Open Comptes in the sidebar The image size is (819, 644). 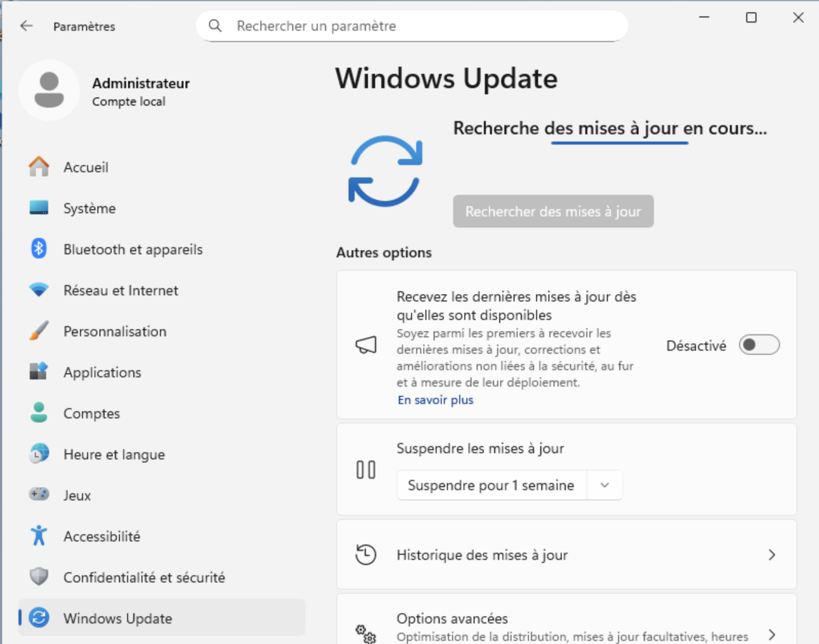pyautogui.click(x=161, y=413)
